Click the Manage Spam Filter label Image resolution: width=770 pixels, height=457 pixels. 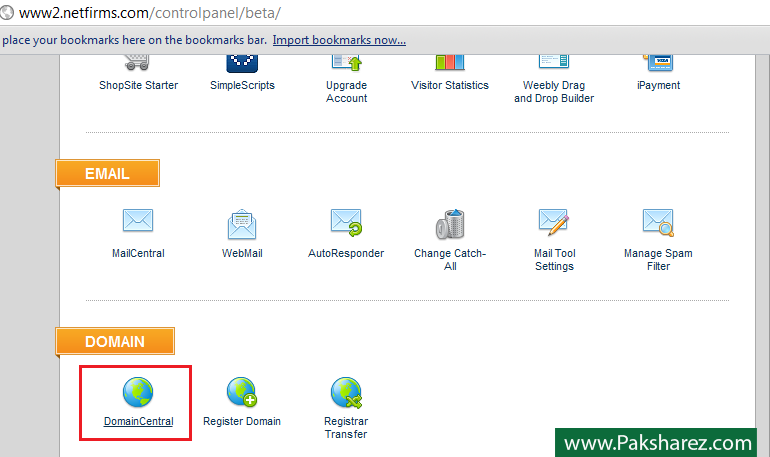(x=659, y=260)
